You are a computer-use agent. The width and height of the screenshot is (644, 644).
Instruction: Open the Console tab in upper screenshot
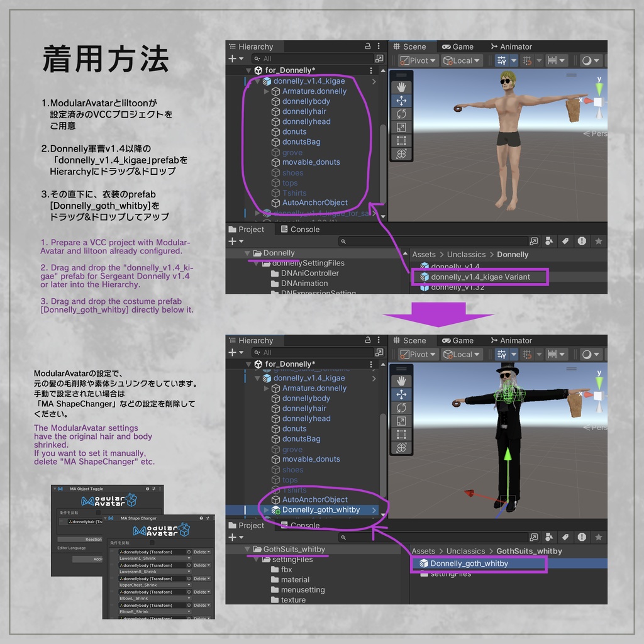pyautogui.click(x=300, y=230)
